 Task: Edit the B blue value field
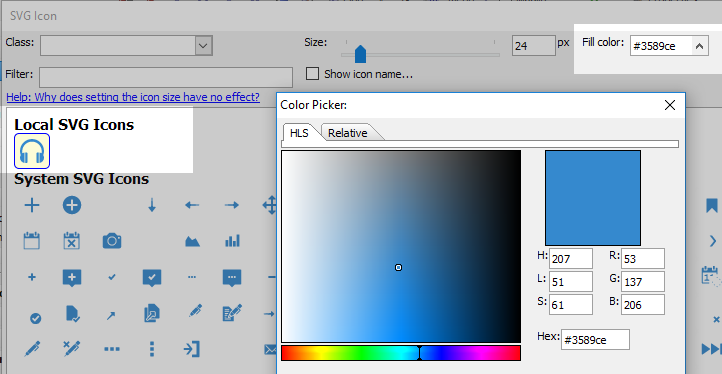pos(643,304)
